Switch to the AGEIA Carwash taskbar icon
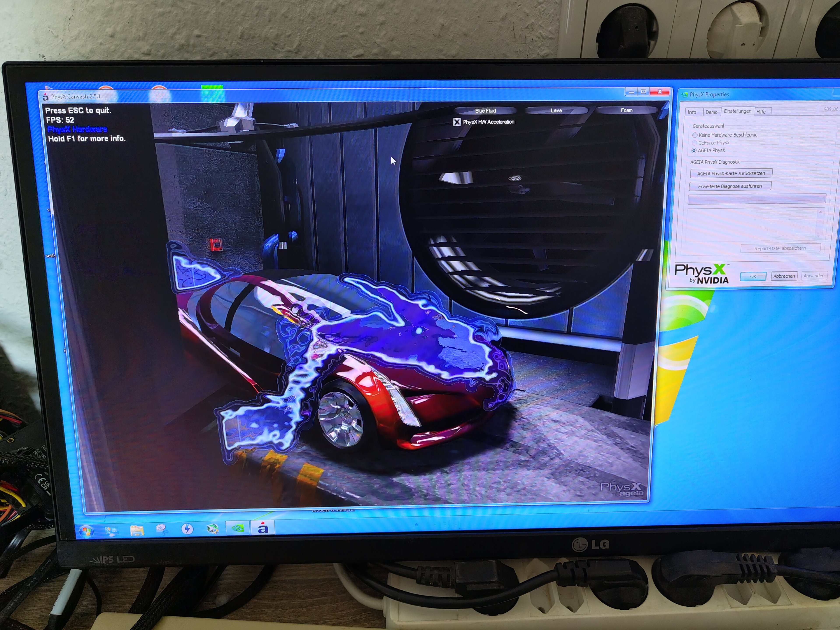This screenshot has height=630, width=840. click(x=263, y=528)
